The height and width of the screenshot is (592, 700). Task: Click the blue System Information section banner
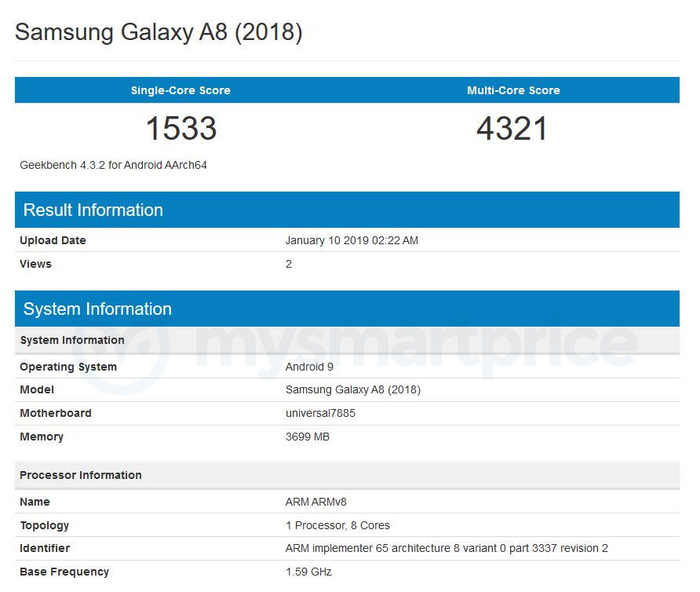click(x=347, y=309)
